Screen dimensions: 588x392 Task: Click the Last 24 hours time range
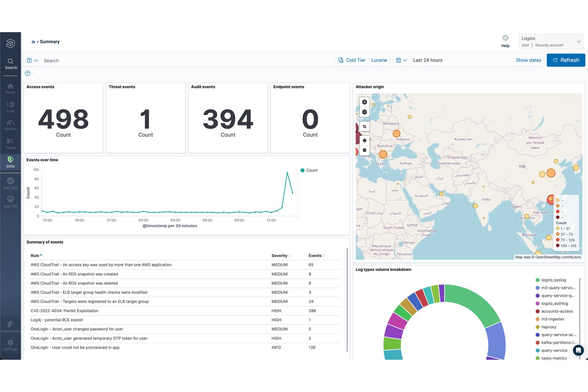tap(427, 60)
